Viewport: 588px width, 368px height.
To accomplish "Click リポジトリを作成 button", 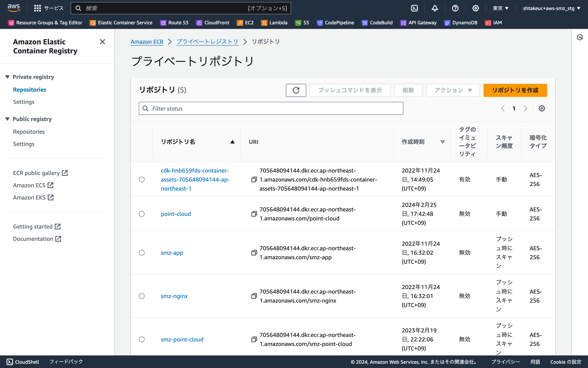I will coord(515,90).
